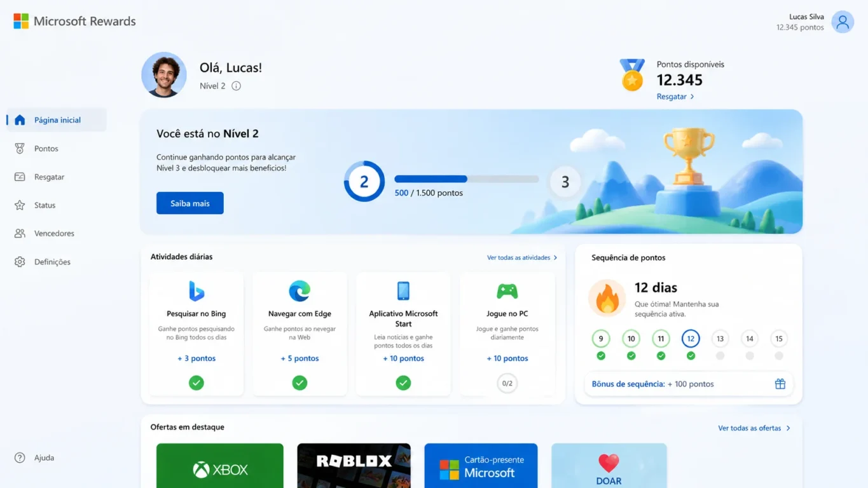Click the game controller icon
Viewport: 868px width, 488px height.
(x=507, y=292)
